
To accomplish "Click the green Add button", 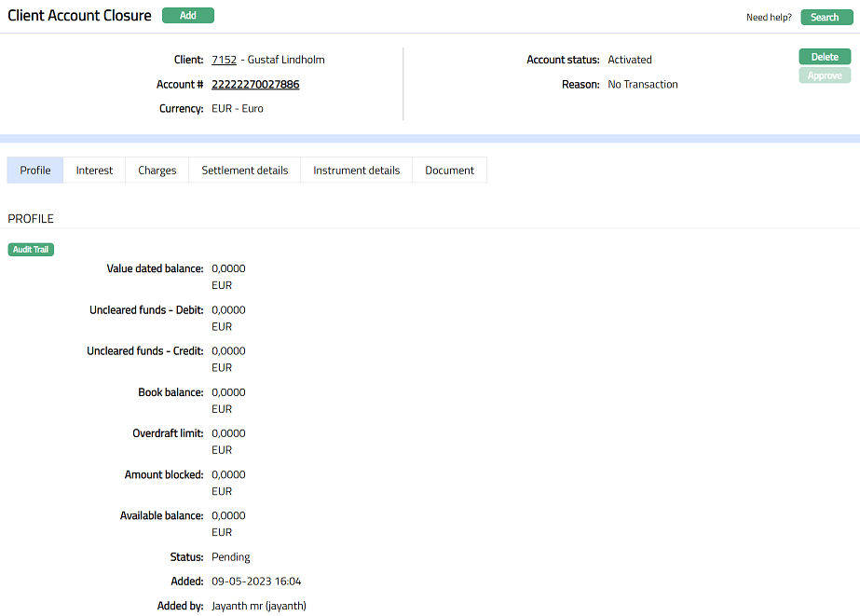I will coord(187,16).
